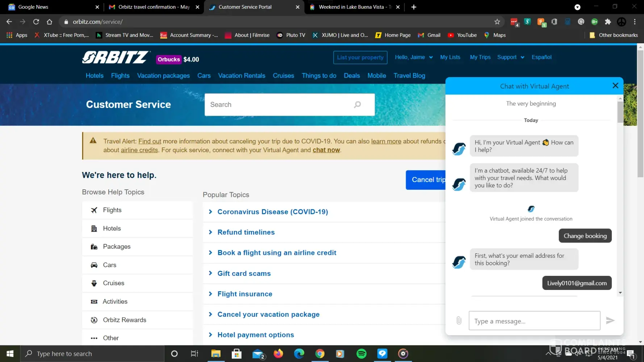Select Flights in Browse Help Topics

pyautogui.click(x=112, y=210)
